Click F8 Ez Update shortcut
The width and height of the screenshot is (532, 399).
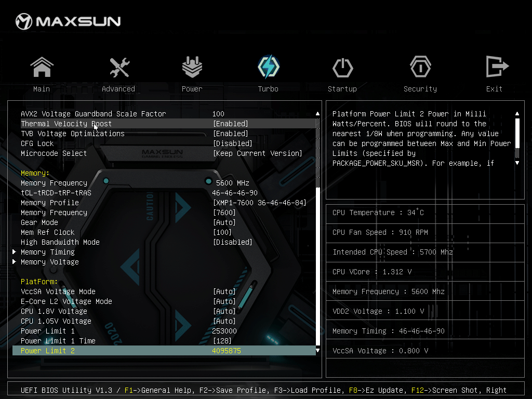click(377, 390)
